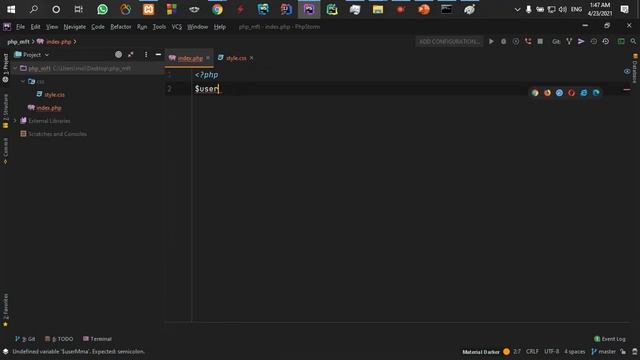Show Git history clock icon
This screenshot has height=360, width=640.
coord(593,42)
